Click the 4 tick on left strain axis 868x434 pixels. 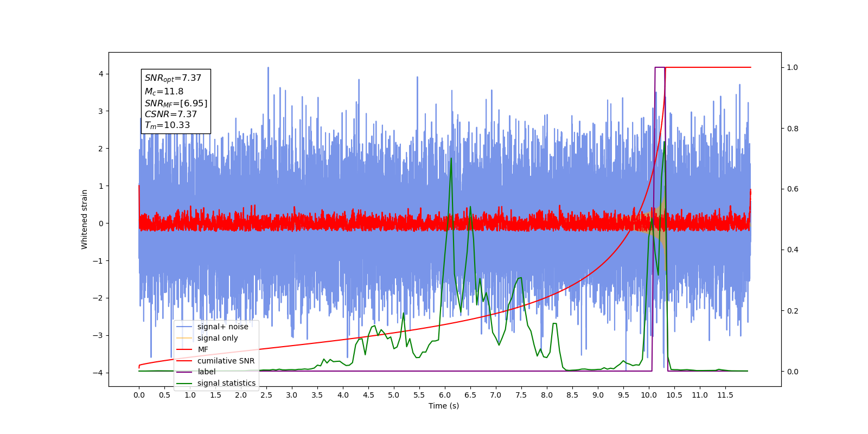[x=100, y=74]
